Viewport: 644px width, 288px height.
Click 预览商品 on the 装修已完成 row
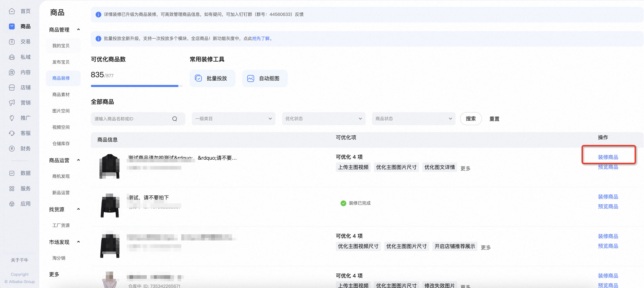pyautogui.click(x=608, y=206)
